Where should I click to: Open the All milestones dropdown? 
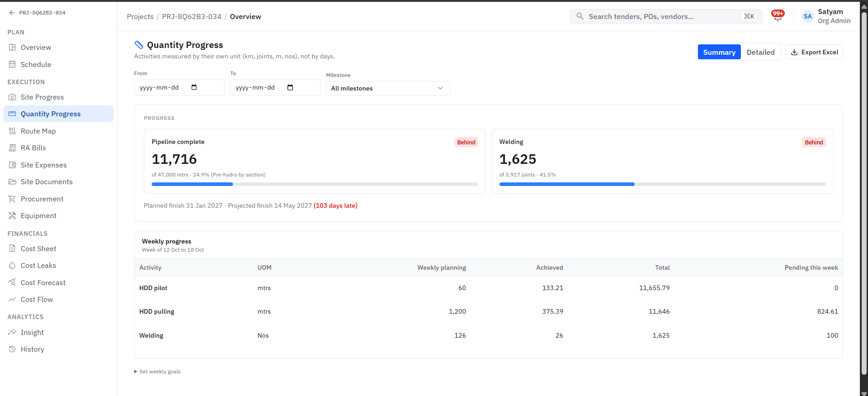point(388,88)
